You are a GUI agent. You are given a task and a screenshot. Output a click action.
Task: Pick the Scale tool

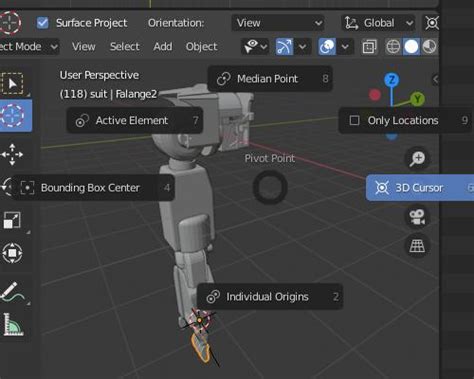(12, 220)
